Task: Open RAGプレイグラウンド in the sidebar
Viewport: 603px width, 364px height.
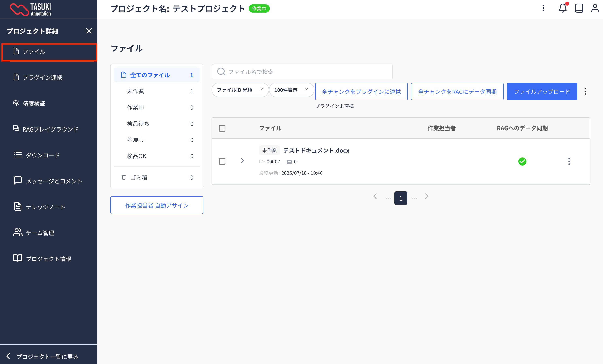Action: 50,129
